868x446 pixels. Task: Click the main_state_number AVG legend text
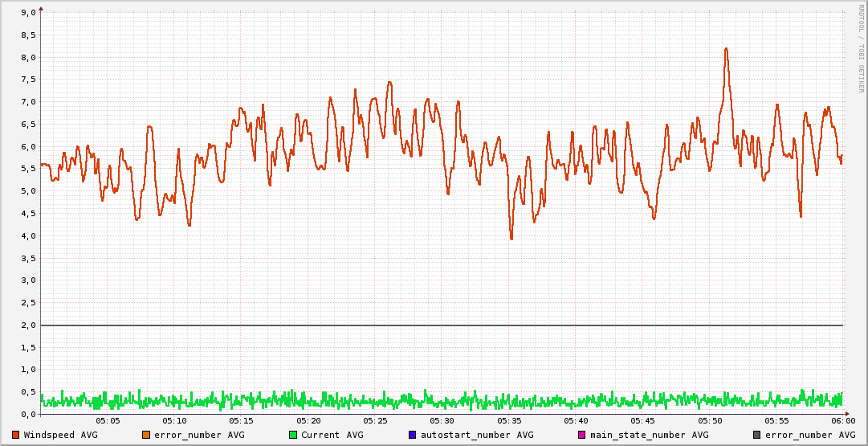[649, 435]
